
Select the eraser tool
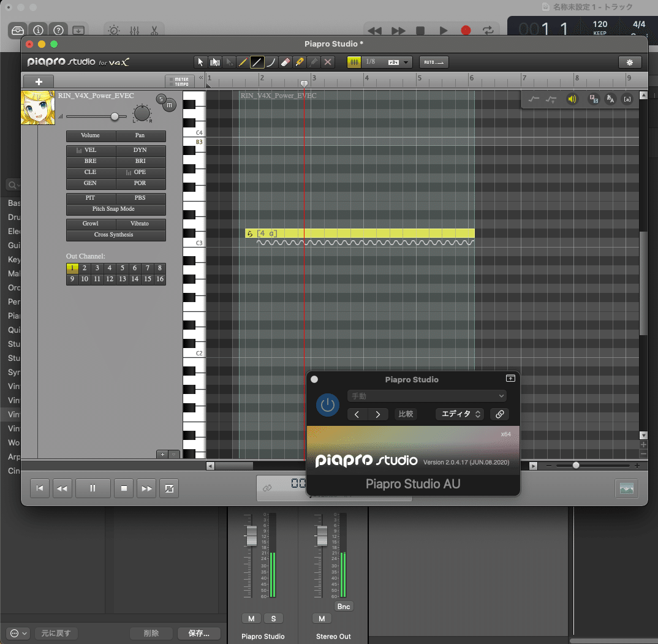click(286, 62)
